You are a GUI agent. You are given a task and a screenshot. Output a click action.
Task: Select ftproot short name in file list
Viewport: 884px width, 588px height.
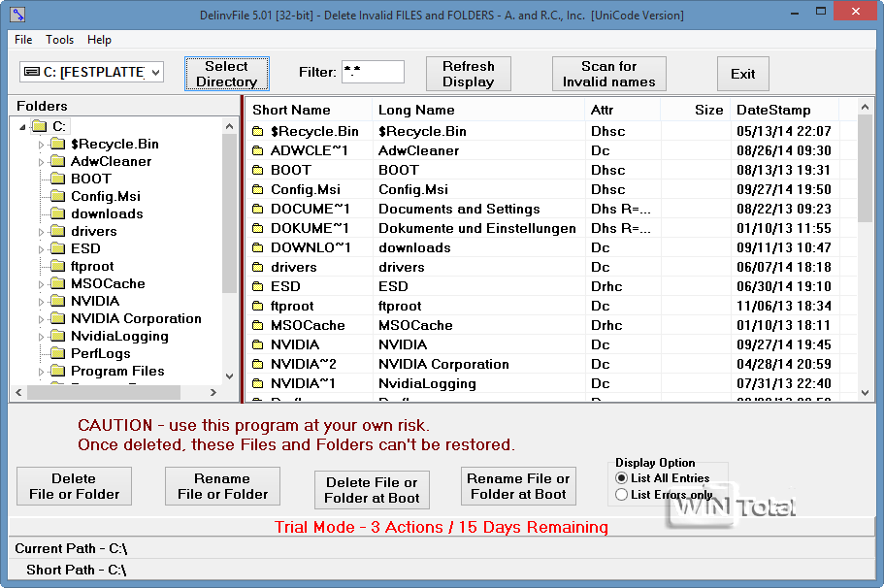tap(292, 306)
